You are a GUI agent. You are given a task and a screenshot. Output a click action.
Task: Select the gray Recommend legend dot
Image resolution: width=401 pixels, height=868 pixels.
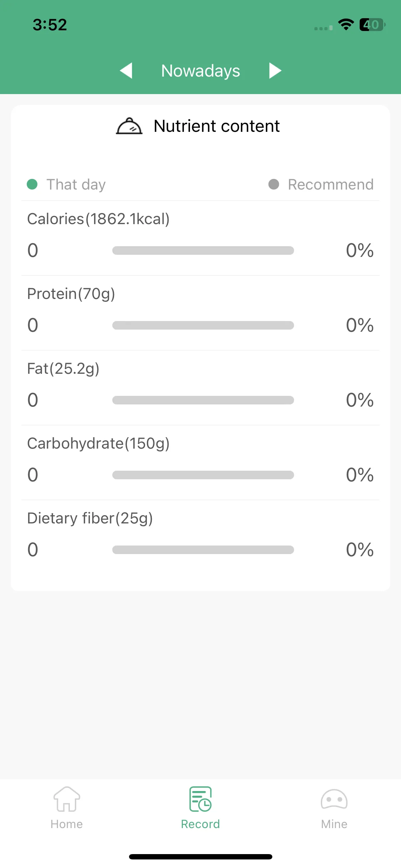click(x=274, y=184)
